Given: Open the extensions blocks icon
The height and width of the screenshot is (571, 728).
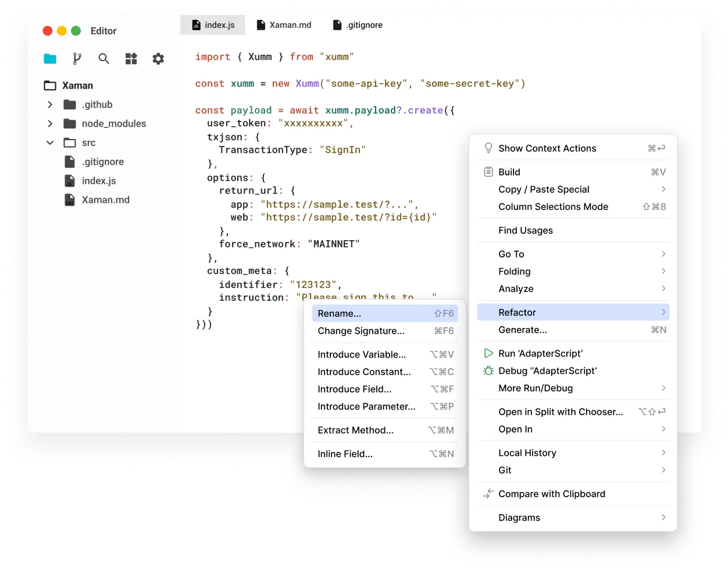Looking at the screenshot, I should click(x=131, y=59).
